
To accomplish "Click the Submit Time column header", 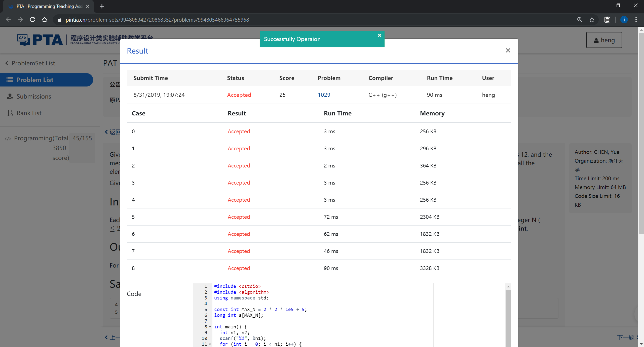I will tap(150, 78).
